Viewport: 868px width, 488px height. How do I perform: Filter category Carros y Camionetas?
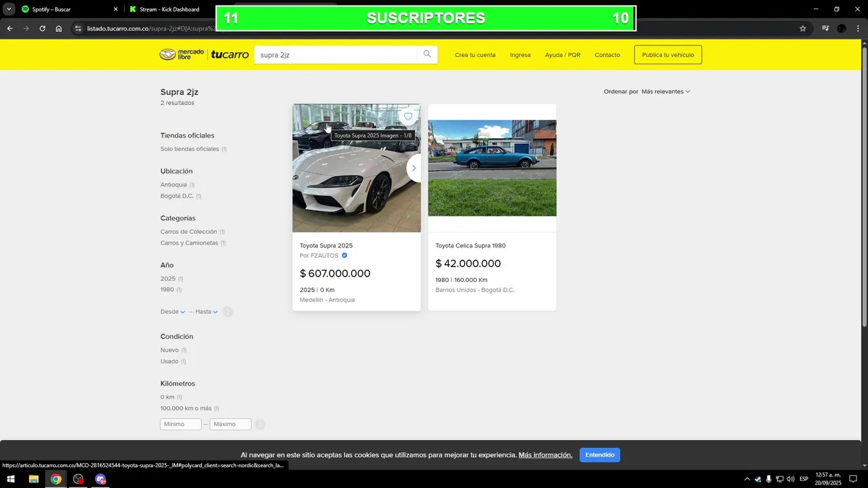[189, 243]
